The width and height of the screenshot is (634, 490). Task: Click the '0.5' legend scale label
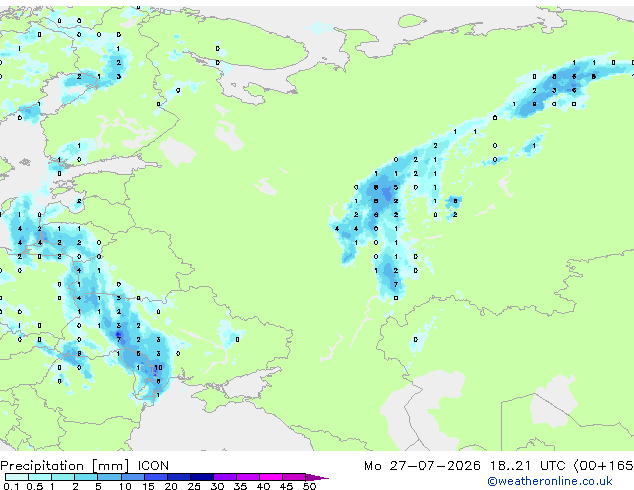point(35,486)
